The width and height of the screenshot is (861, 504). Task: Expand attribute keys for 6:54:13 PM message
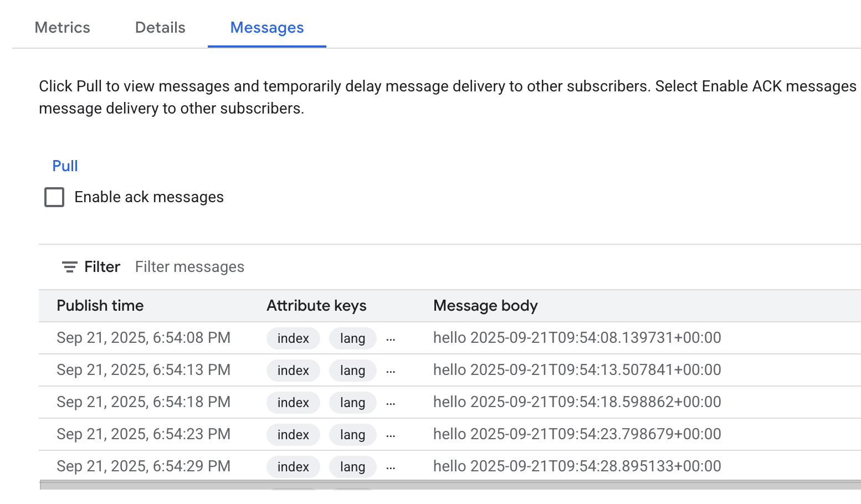point(391,371)
